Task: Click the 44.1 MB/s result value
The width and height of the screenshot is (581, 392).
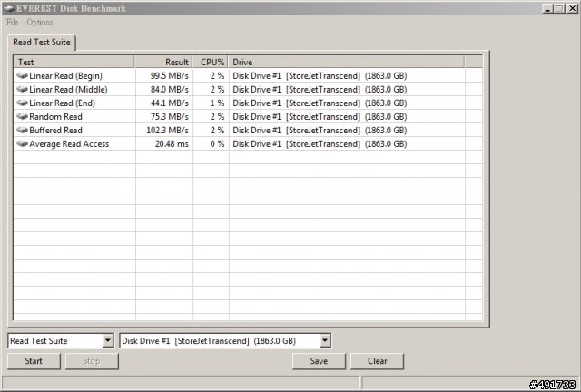Action: click(x=170, y=103)
